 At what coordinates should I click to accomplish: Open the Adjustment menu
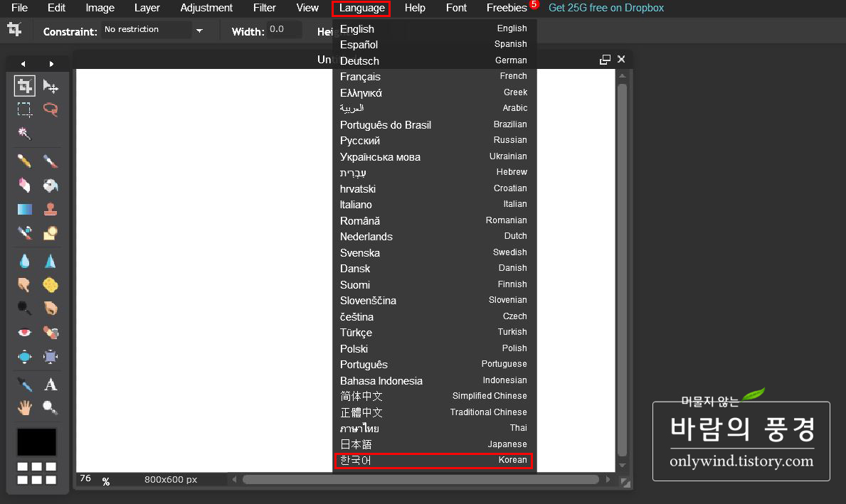click(206, 8)
